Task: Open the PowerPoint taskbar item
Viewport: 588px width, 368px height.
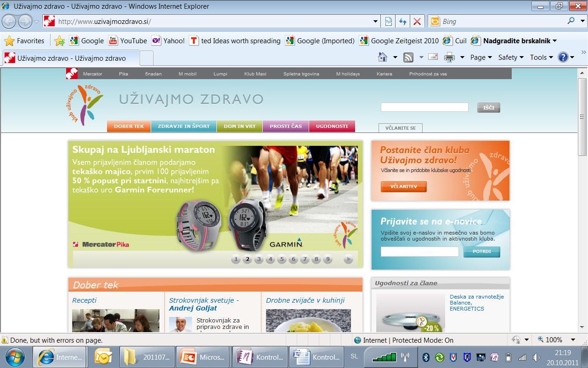Action: click(x=203, y=357)
